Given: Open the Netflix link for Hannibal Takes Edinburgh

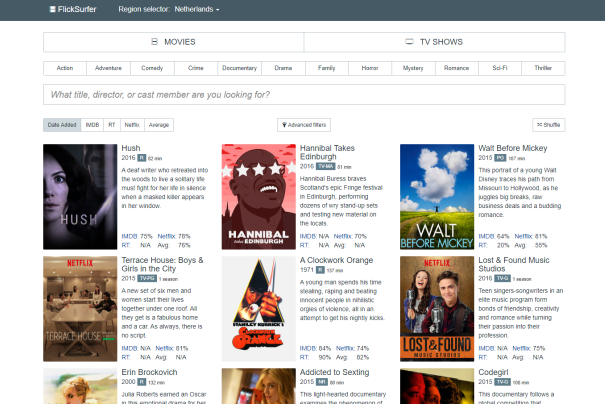Looking at the screenshot, I should (x=343, y=236).
